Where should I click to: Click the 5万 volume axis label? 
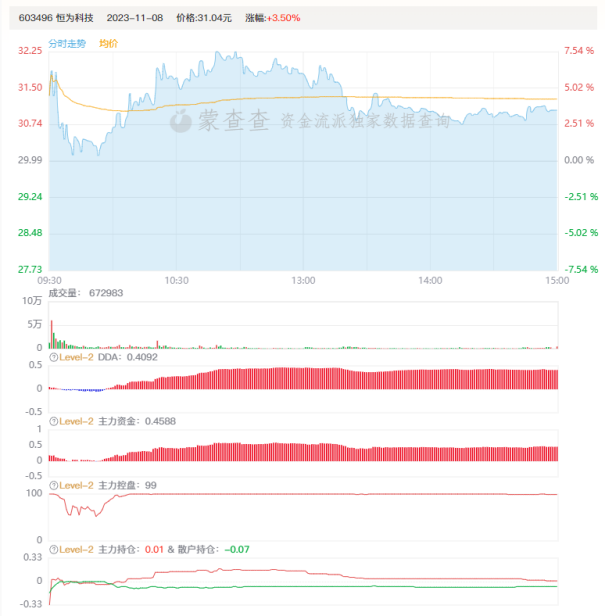click(35, 324)
